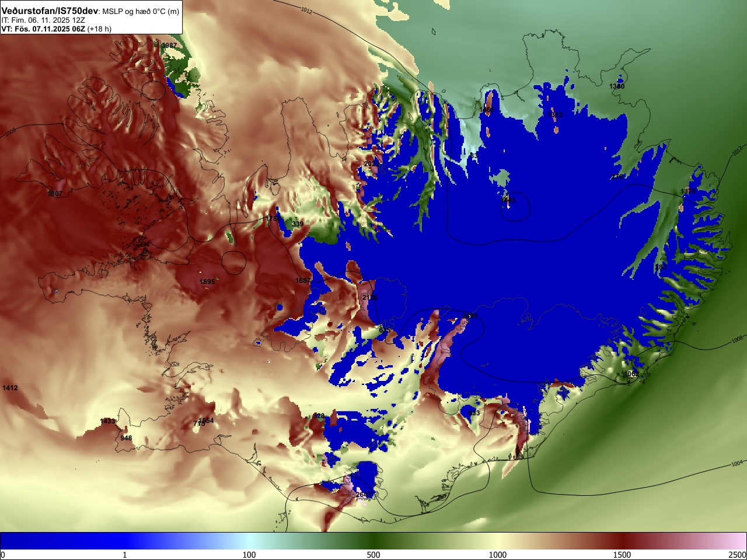This screenshot has width=747, height=560.
Task: Click the map value 1807
Action: point(55,194)
